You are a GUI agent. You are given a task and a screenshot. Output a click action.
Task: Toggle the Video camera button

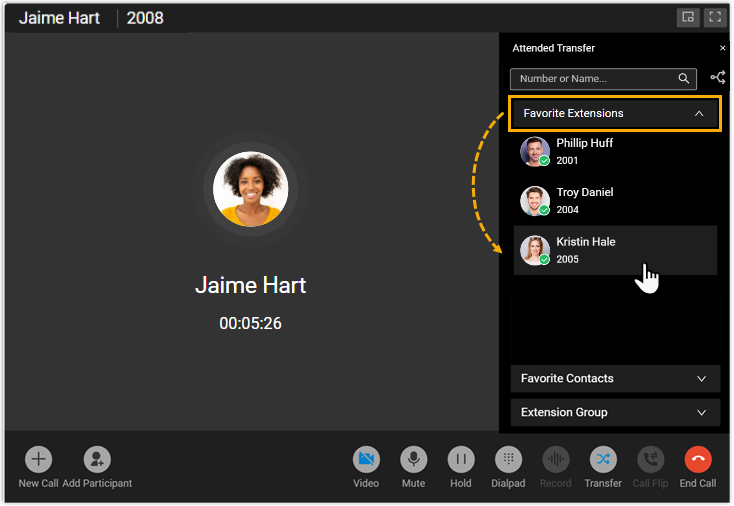pyautogui.click(x=366, y=459)
